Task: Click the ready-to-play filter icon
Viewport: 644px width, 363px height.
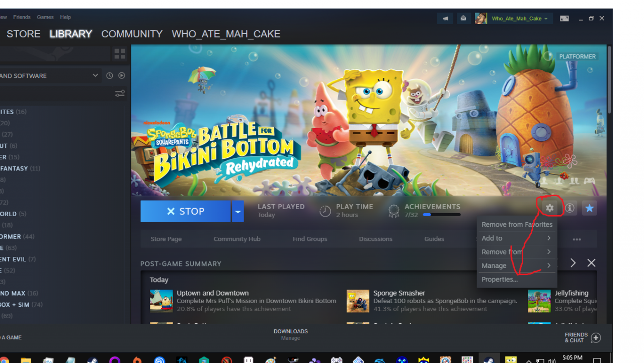Action: (122, 75)
